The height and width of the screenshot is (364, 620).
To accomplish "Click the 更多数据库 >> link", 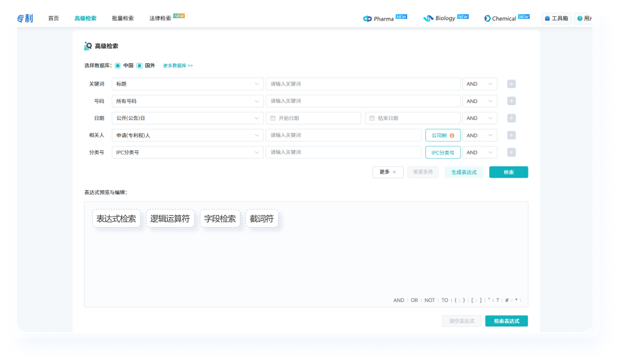I will pyautogui.click(x=178, y=66).
